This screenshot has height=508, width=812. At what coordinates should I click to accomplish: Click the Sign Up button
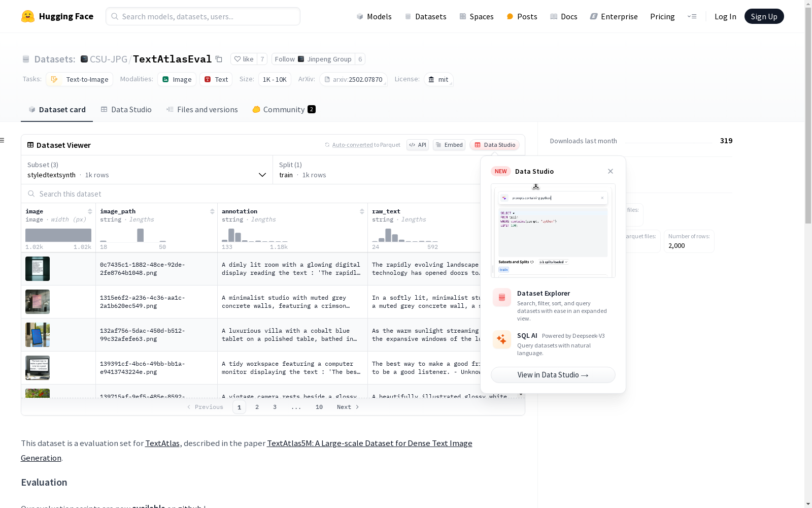[x=764, y=16]
